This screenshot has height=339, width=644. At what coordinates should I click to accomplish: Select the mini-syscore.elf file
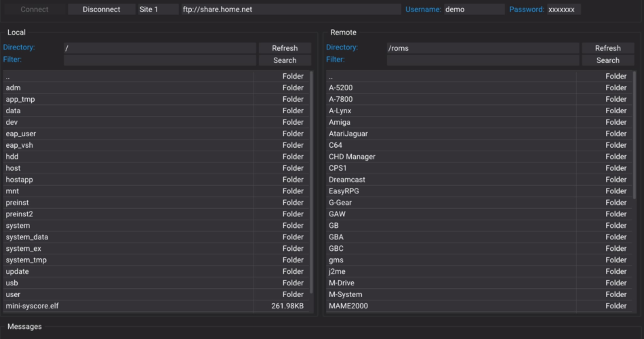pyautogui.click(x=32, y=306)
